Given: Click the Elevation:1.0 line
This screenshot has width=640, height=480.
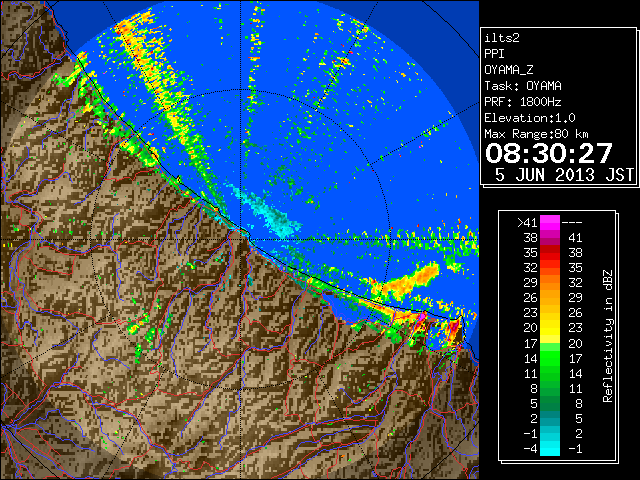Looking at the screenshot, I should tap(530, 118).
